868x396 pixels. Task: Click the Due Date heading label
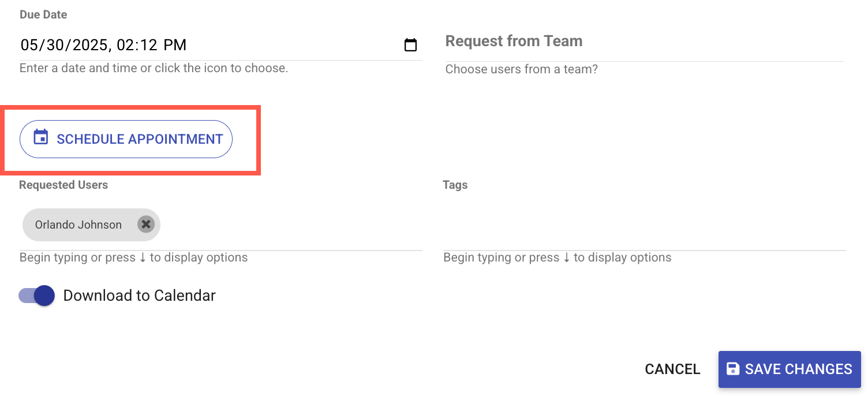(43, 15)
